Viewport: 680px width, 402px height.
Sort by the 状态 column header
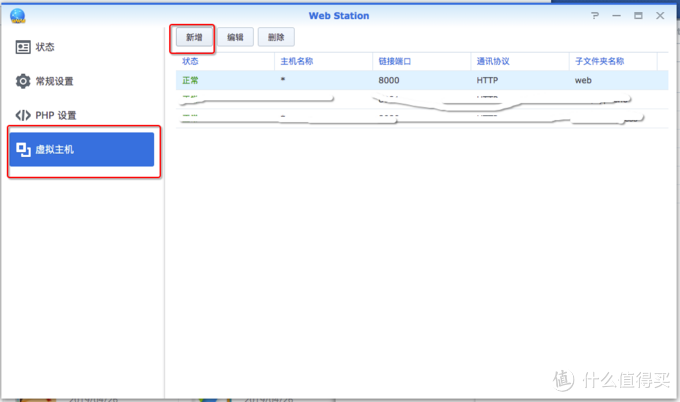pos(190,61)
